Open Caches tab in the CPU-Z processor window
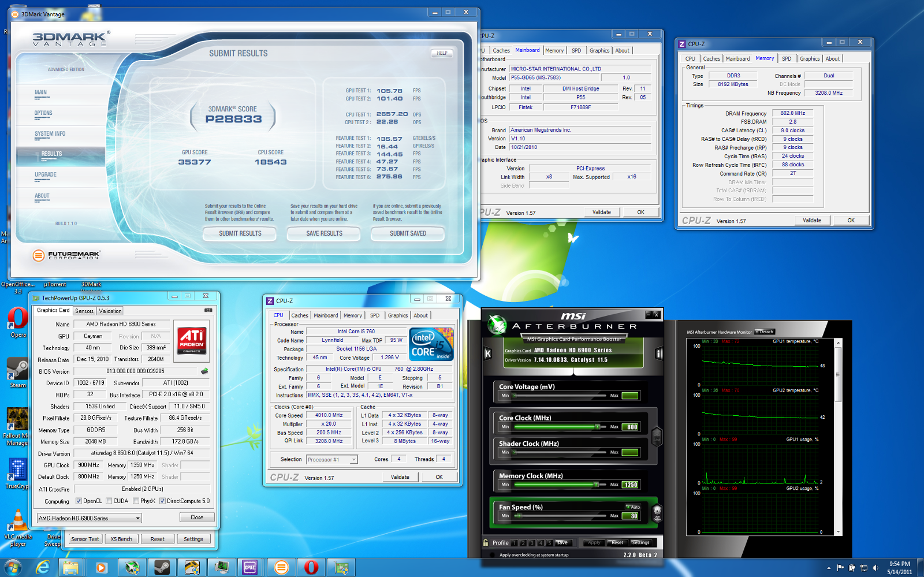Viewport: 924px width, 577px height. tap(299, 315)
